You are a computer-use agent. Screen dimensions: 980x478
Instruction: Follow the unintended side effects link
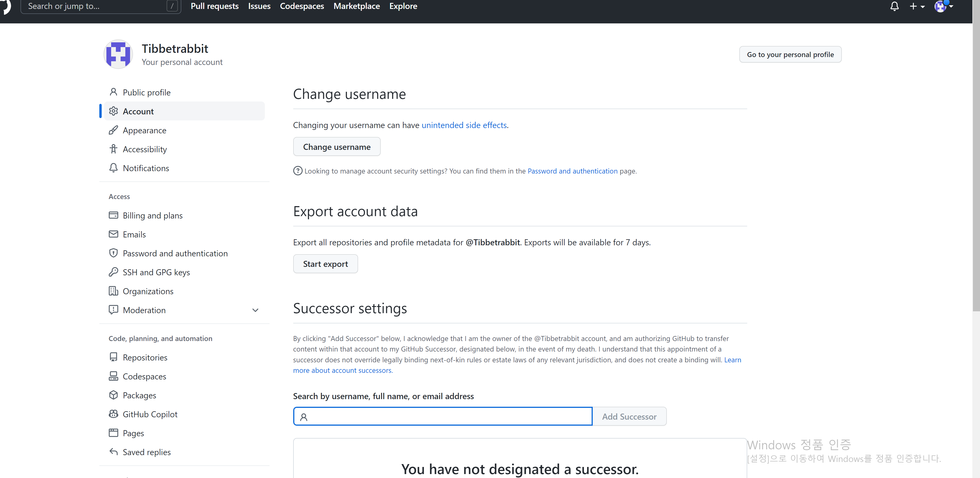tap(464, 125)
